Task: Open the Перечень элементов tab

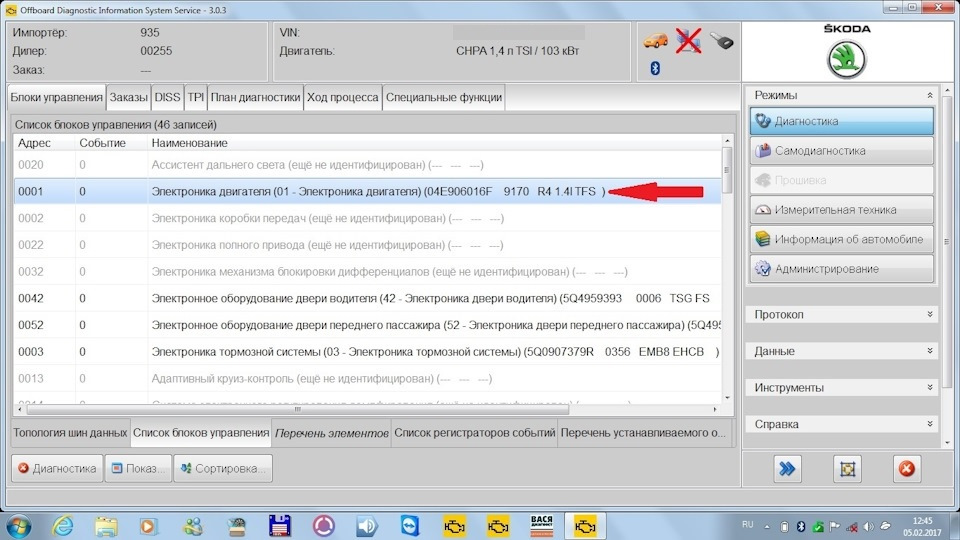Action: pos(331,433)
